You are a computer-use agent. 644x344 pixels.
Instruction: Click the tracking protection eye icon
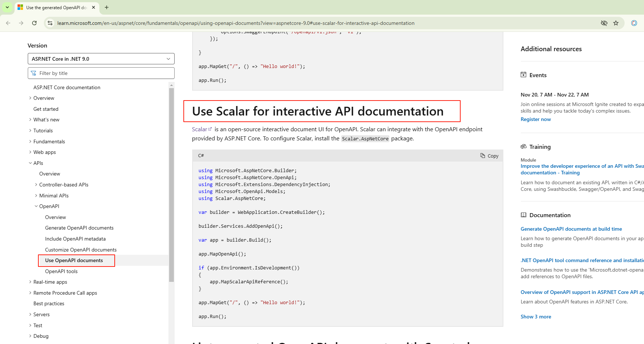[604, 23]
